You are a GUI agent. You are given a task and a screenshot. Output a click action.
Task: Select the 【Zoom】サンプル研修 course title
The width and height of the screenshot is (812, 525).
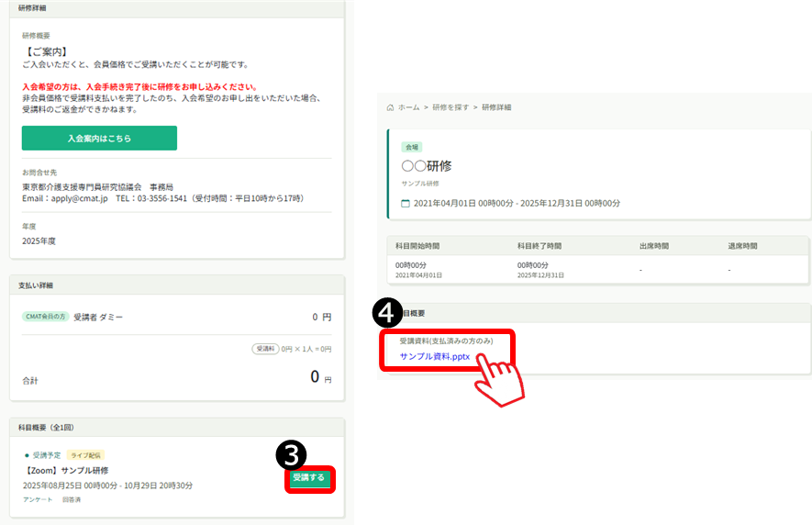coord(65,470)
